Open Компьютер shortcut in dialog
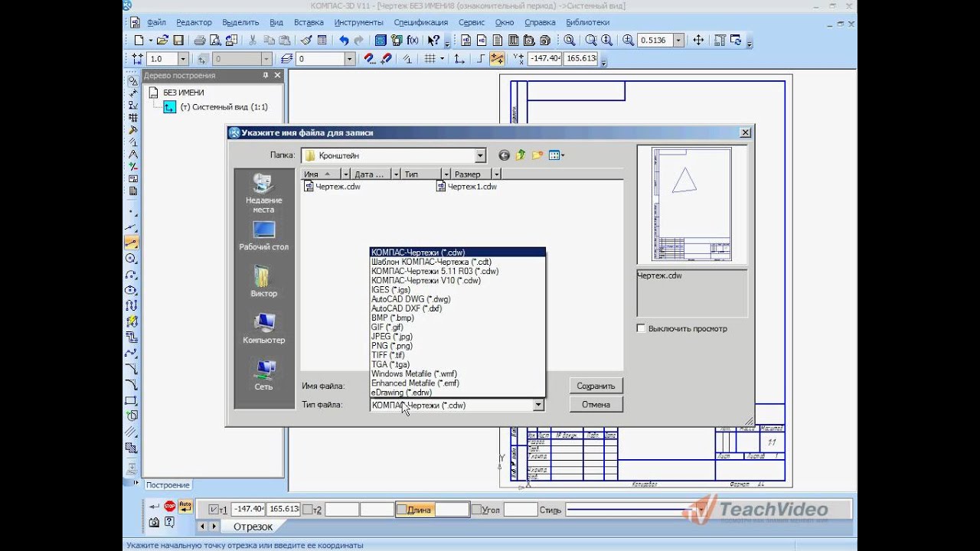This screenshot has height=551, width=980. click(x=263, y=328)
